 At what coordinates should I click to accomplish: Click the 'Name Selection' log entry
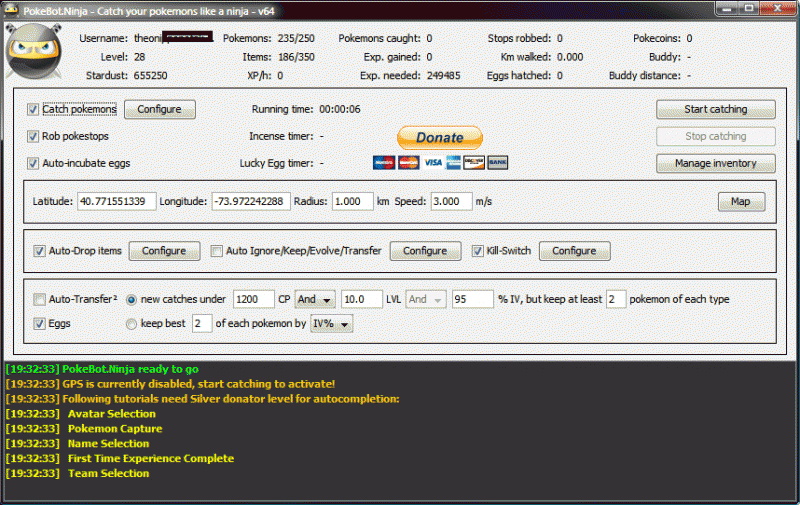[x=78, y=443]
